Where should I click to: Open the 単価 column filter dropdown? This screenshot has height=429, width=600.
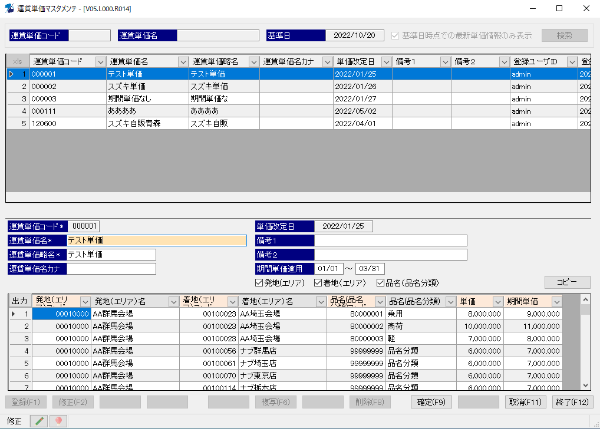tap(498, 302)
